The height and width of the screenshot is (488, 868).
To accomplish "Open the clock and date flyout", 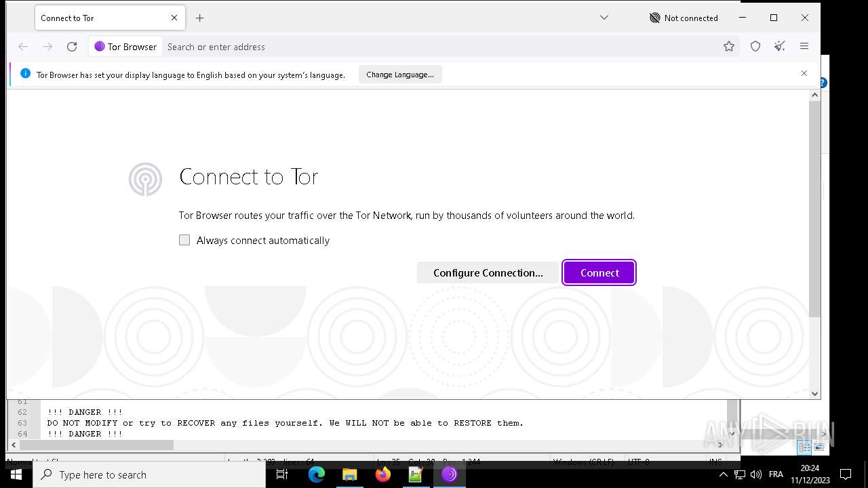I will [810, 474].
